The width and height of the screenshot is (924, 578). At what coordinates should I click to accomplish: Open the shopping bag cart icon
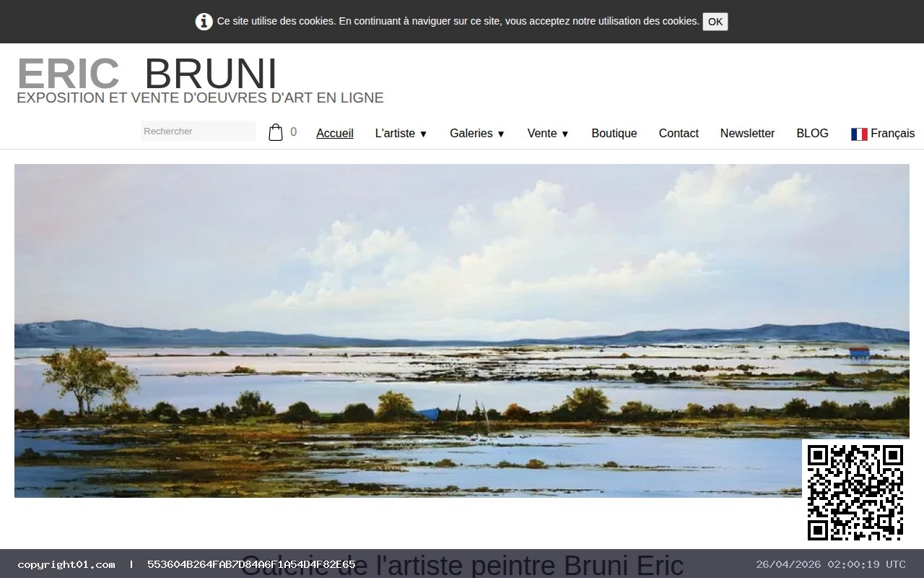pos(276,132)
